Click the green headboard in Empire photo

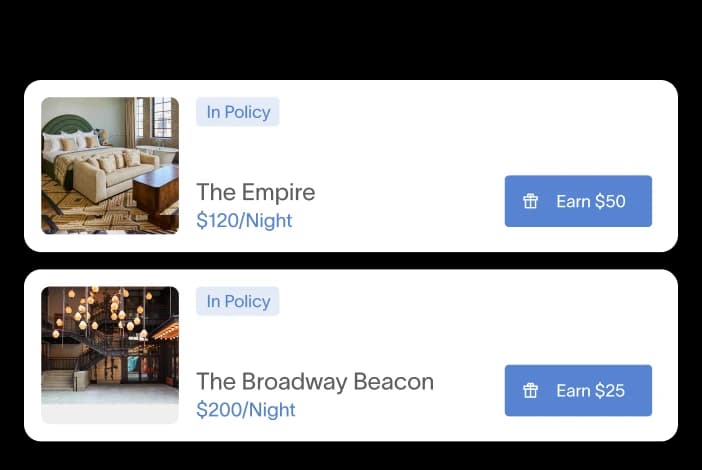[68, 125]
